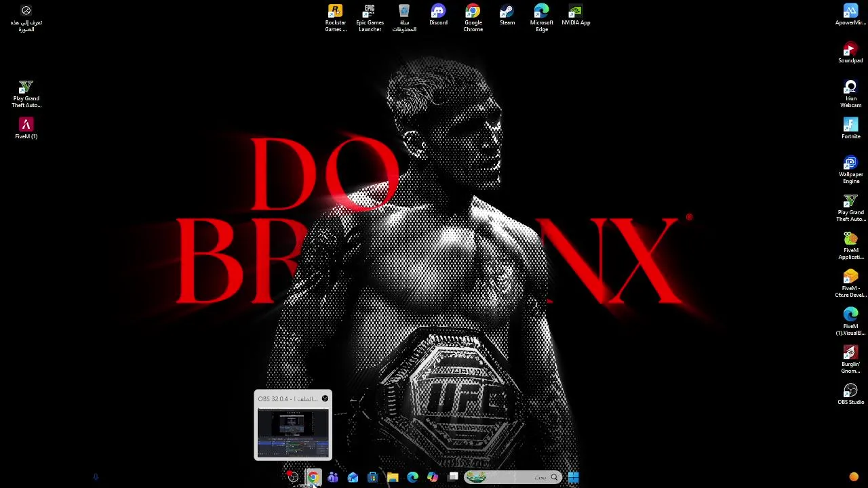Open Outlook from the taskbar
The width and height of the screenshot is (868, 488).
pos(353,477)
